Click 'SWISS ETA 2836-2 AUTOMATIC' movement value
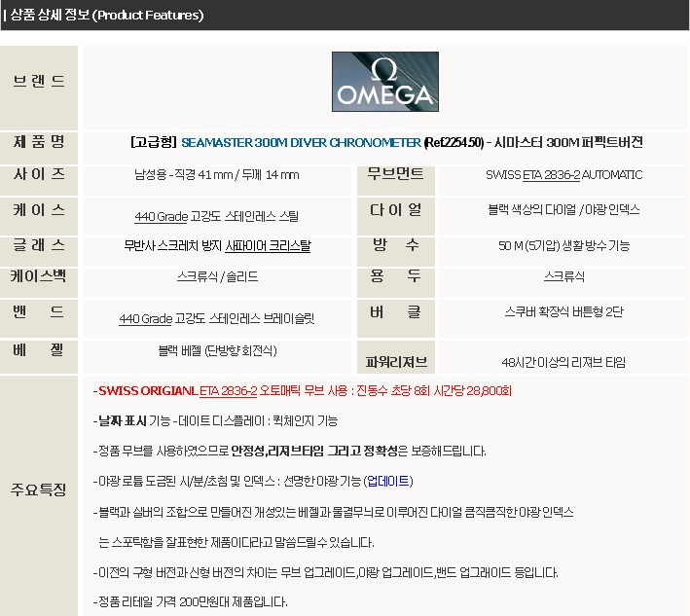690x616 pixels. pos(563,175)
